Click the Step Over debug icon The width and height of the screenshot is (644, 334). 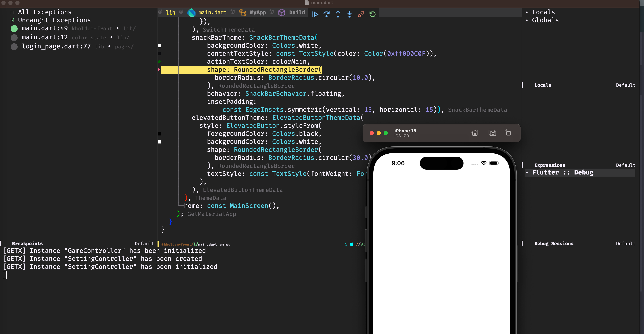point(327,14)
